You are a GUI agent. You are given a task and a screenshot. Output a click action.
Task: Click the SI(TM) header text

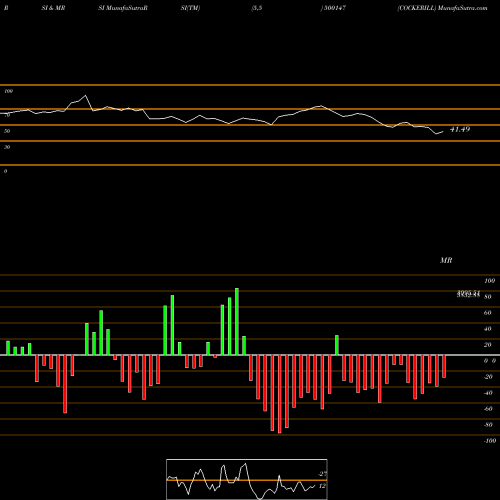click(190, 8)
